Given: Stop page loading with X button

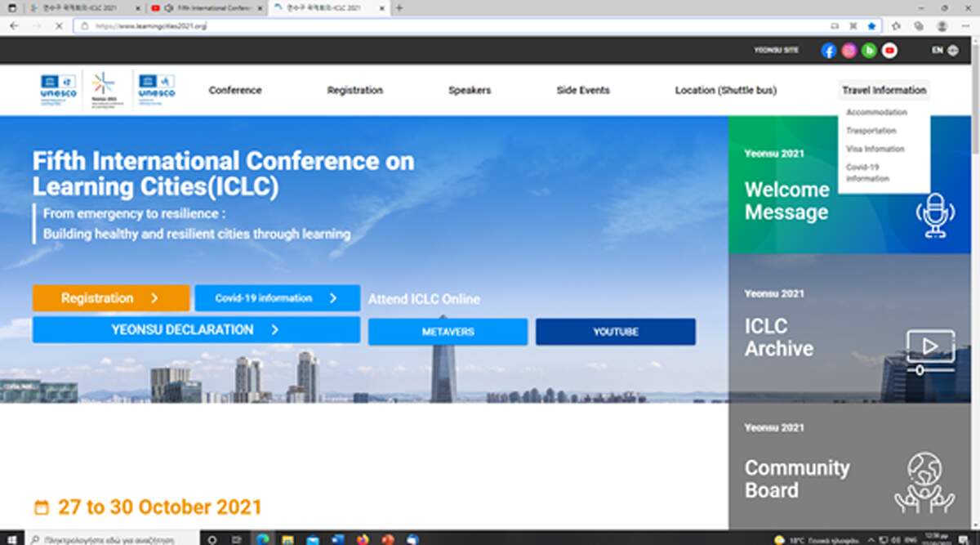Looking at the screenshot, I should point(59,26).
